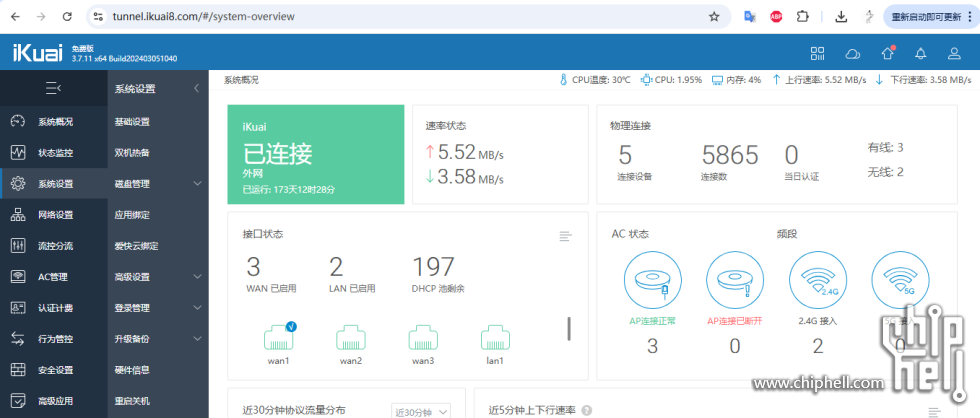980x418 pixels.
Task: Click the 上行速率 status in top bar
Action: click(x=819, y=80)
